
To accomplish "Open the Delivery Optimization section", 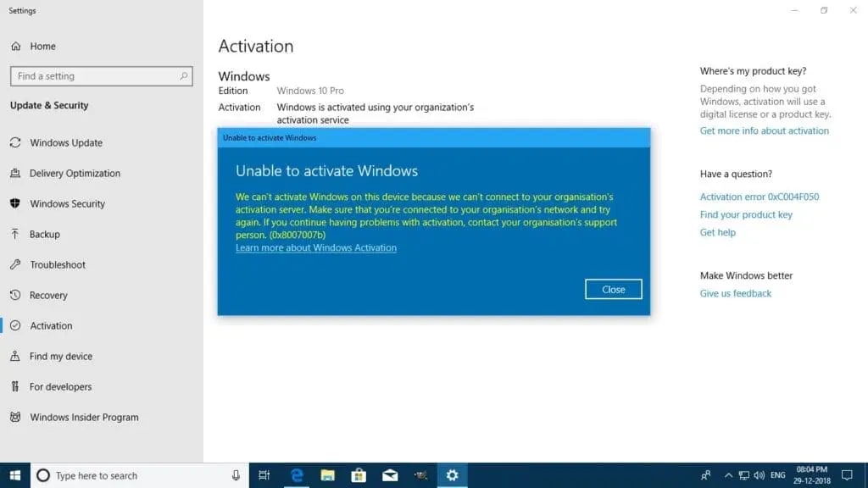I will coord(75,173).
